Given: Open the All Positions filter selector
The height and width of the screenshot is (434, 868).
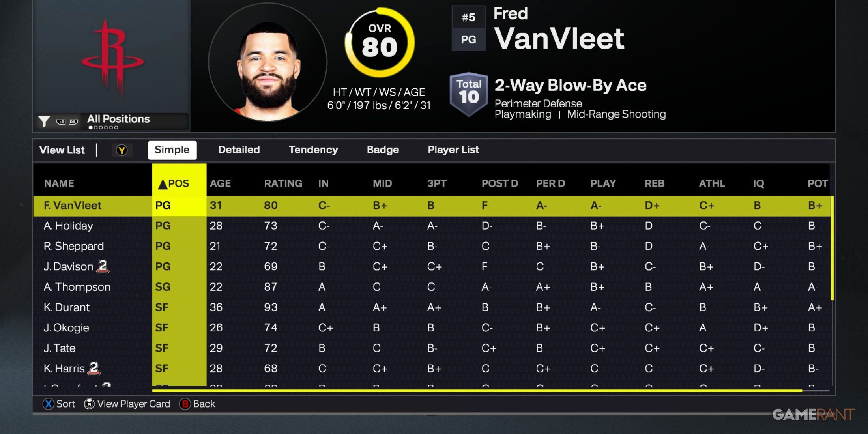Looking at the screenshot, I should pyautogui.click(x=118, y=119).
